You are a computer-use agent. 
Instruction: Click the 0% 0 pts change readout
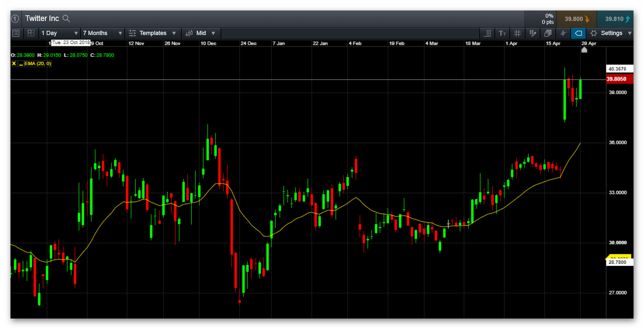[547, 19]
